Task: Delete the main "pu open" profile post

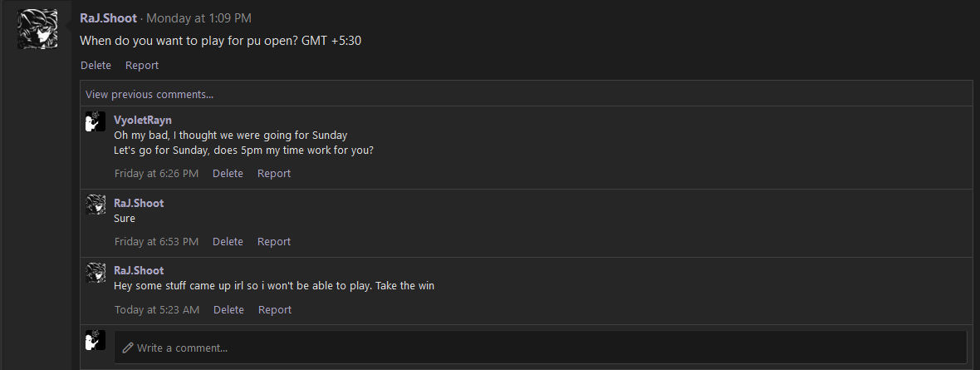Action: coord(96,65)
